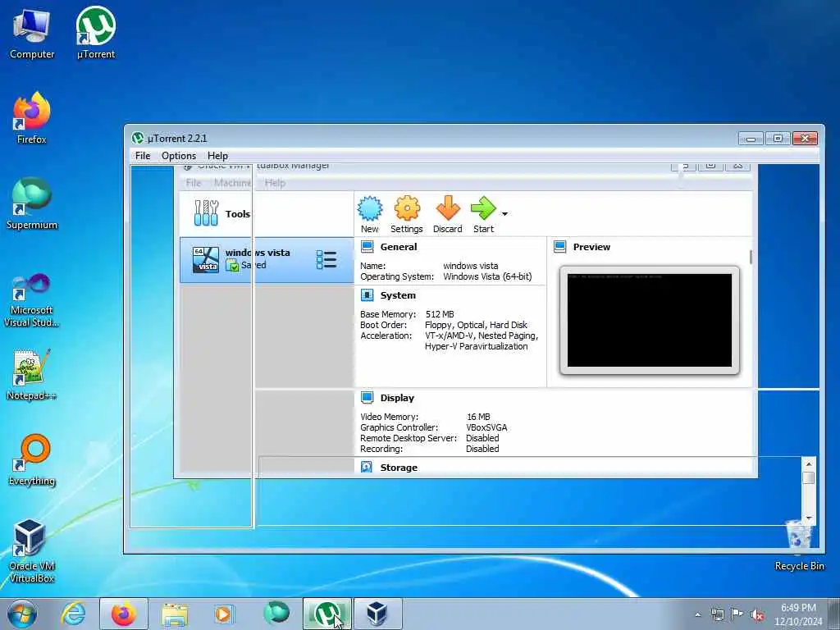Open the General section title link
The height and width of the screenshot is (630, 840).
click(399, 247)
